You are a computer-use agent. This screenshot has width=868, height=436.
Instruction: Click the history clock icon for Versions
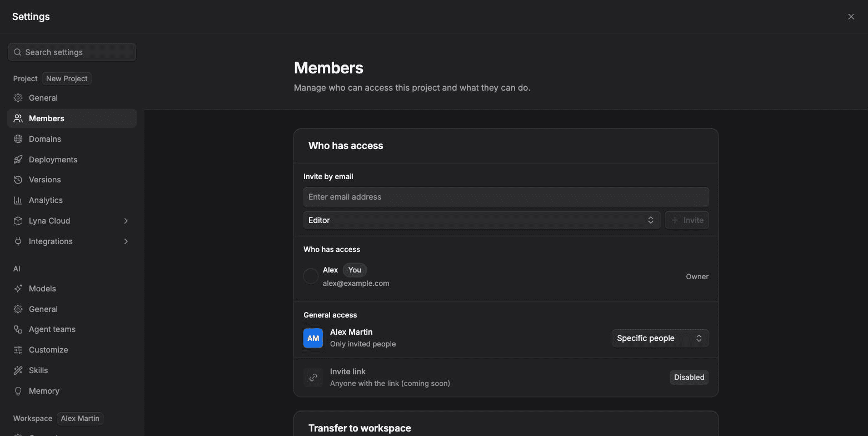18,180
